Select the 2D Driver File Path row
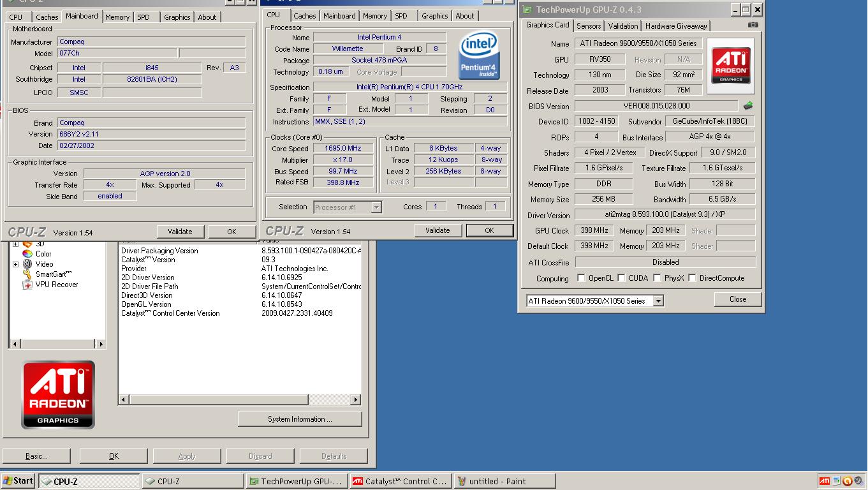The width and height of the screenshot is (868, 490). click(240, 286)
